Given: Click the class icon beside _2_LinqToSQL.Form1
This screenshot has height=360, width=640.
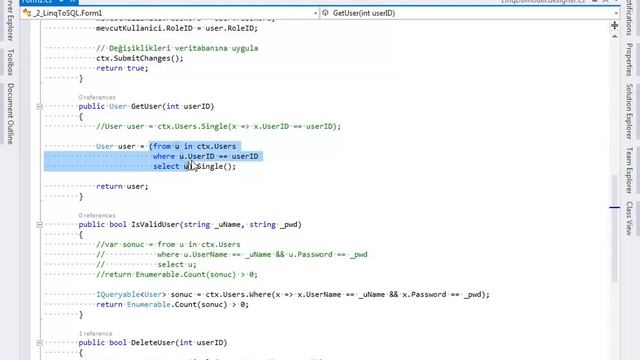Looking at the screenshot, I should coord(27,13).
